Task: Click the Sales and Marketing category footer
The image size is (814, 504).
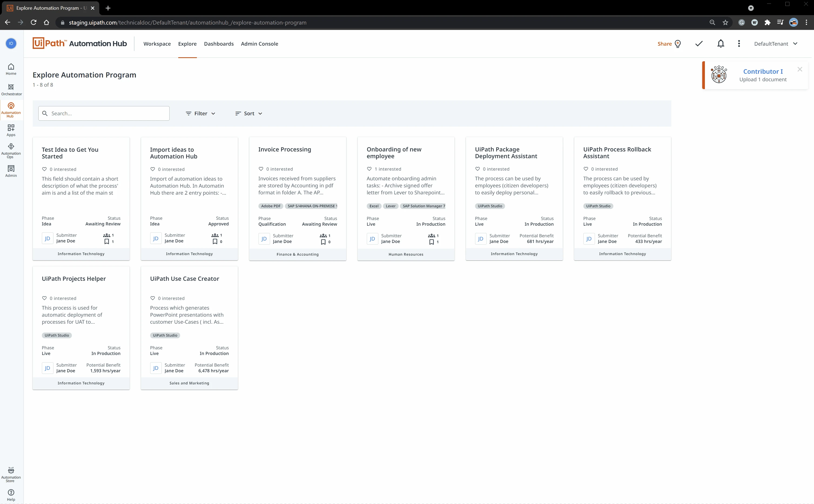Action: [189, 383]
